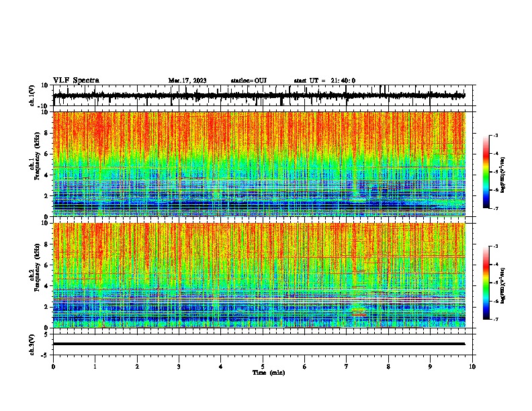Click time axis tick label "3"

179,367
